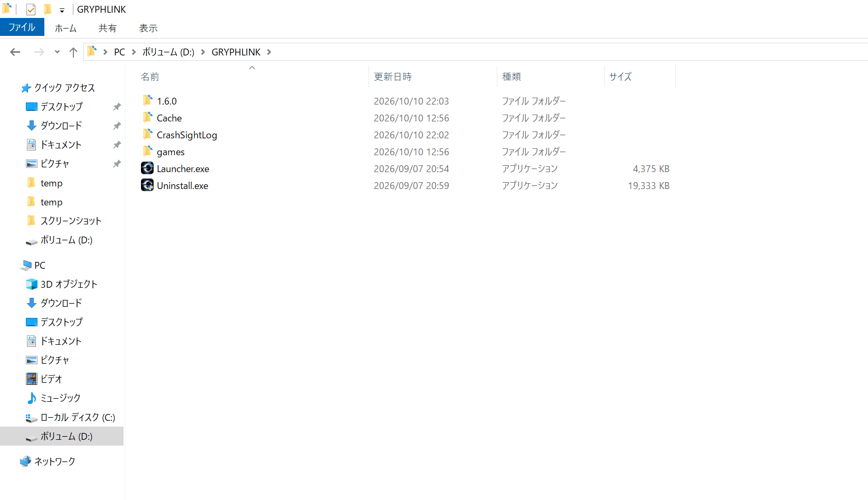Open the Quick Access Toolbar customize dropdown

62,10
